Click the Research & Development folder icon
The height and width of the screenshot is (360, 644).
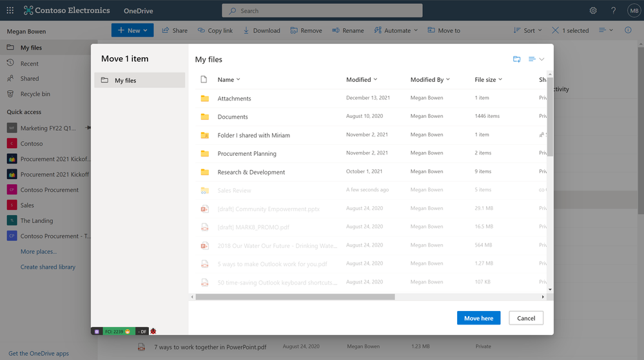point(204,172)
